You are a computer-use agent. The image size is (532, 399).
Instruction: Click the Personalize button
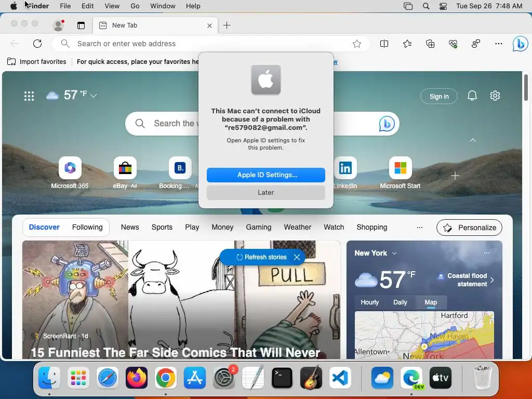point(469,228)
